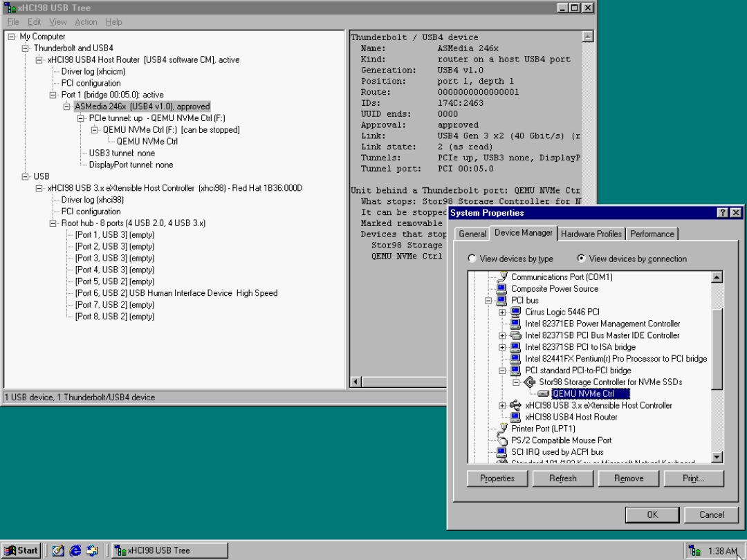Screen dimensions: 747x560
Task: Click the xHCI98 USB Tree taskbar button
Action: (x=169, y=550)
